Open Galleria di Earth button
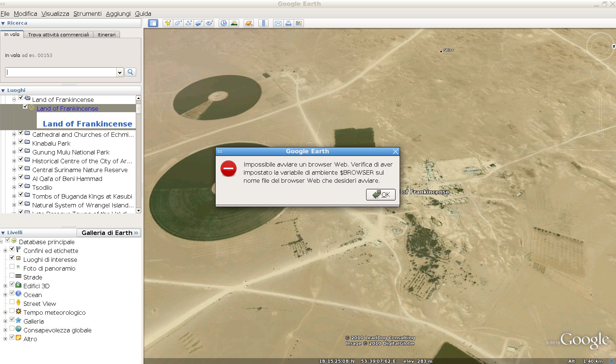The height and width of the screenshot is (364, 616). point(109,233)
